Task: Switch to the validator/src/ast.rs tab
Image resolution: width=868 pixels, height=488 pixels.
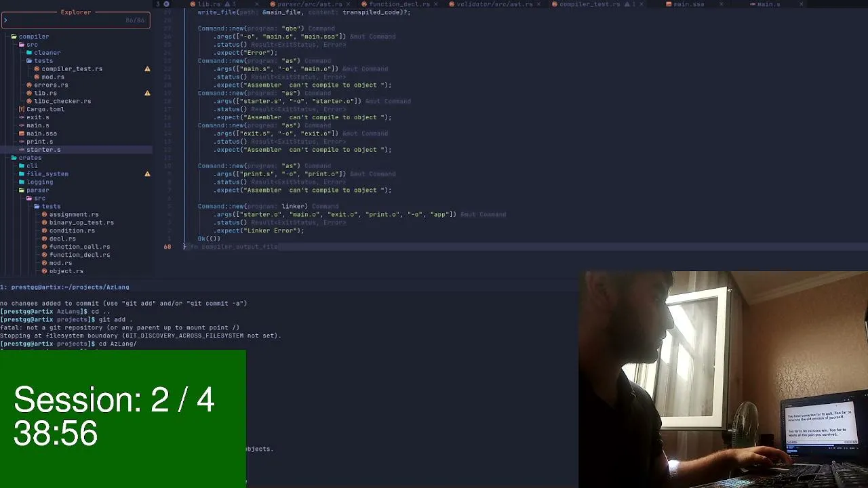Action: 495,4
